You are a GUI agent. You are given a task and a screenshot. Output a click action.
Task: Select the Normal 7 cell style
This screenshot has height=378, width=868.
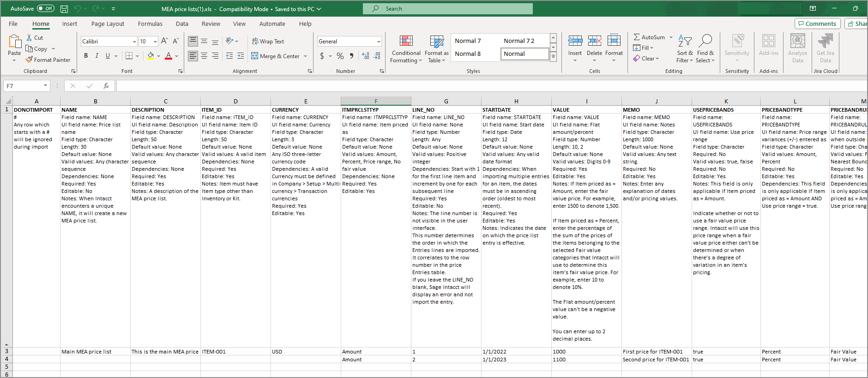point(468,41)
